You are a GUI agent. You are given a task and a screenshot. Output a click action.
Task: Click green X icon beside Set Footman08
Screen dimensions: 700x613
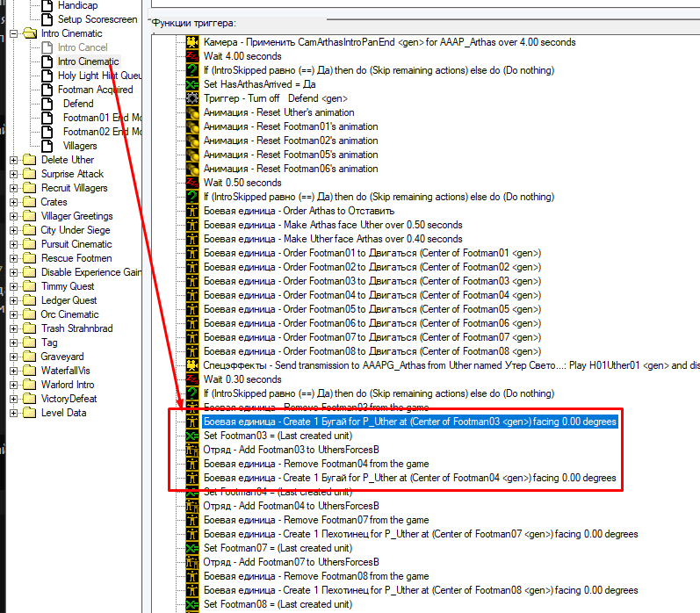click(x=192, y=604)
